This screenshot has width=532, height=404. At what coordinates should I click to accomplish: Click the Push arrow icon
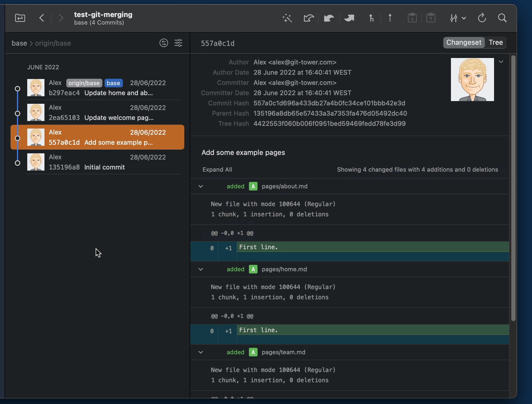[x=349, y=18]
